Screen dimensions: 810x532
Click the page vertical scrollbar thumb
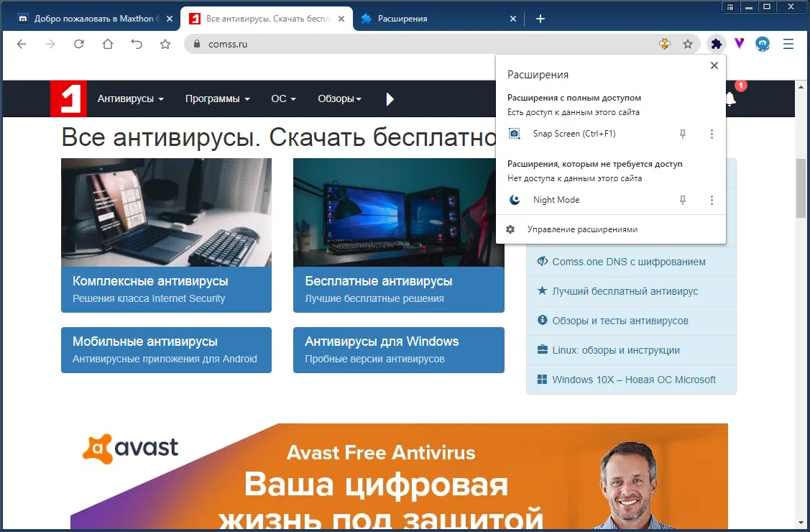click(801, 188)
